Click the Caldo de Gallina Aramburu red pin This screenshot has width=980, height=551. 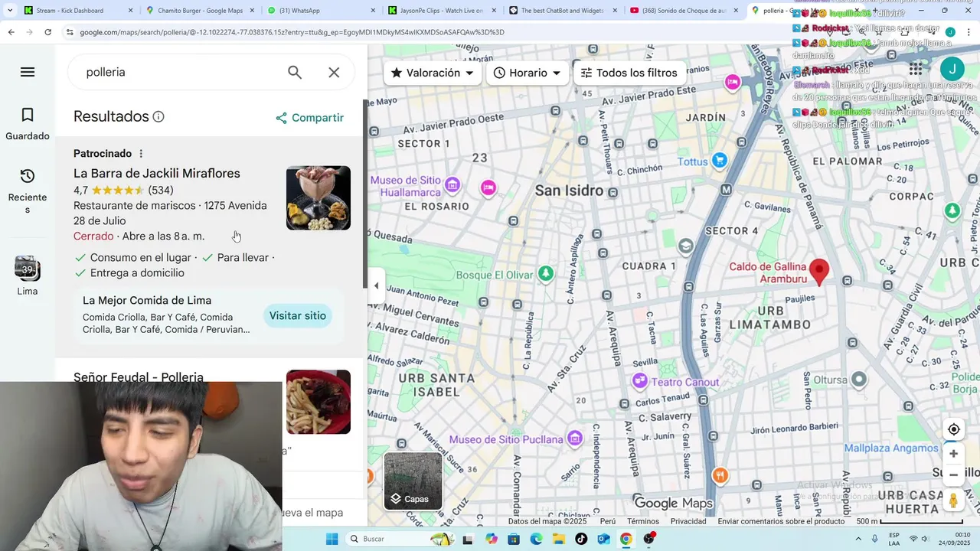point(819,272)
